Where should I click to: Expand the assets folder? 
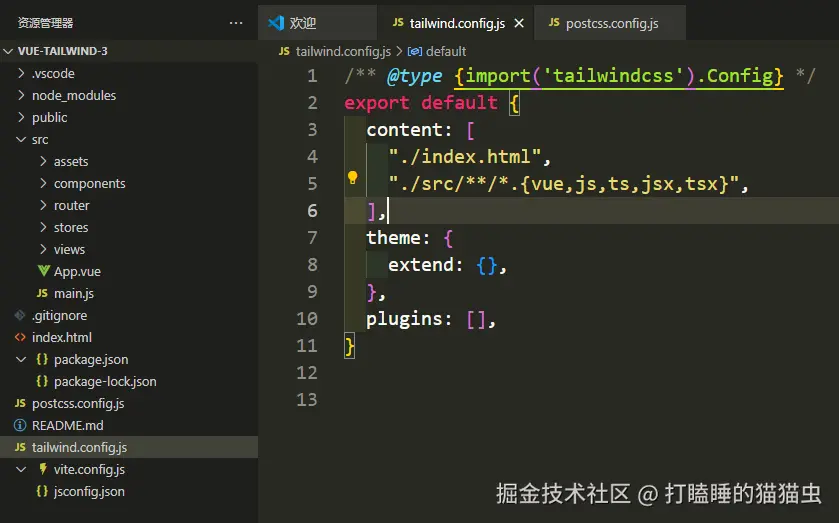[43, 161]
